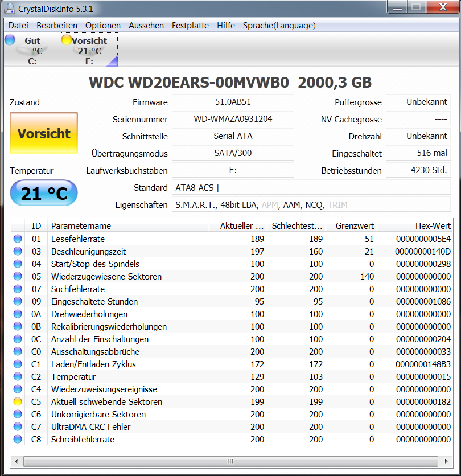Click the Puffergrösse Unbekannt field

[418, 102]
